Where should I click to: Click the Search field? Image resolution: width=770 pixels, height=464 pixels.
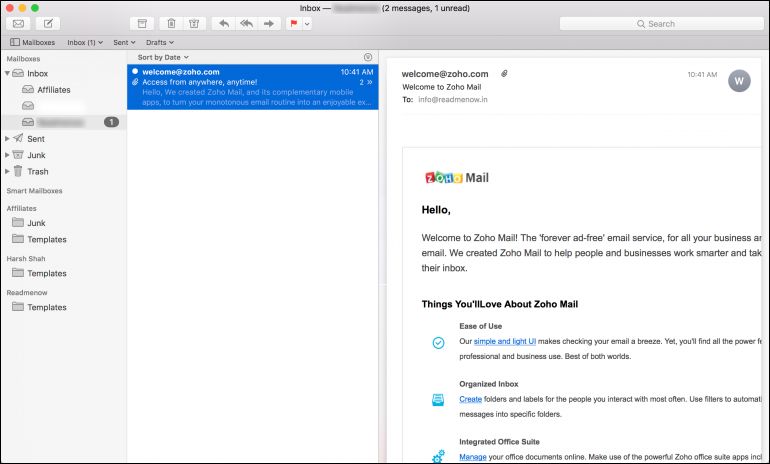tap(661, 24)
